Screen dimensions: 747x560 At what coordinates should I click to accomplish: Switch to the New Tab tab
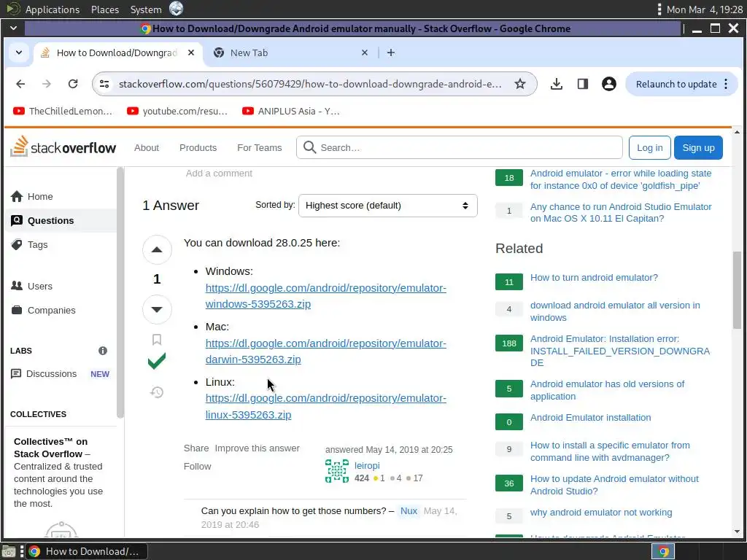pos(290,52)
